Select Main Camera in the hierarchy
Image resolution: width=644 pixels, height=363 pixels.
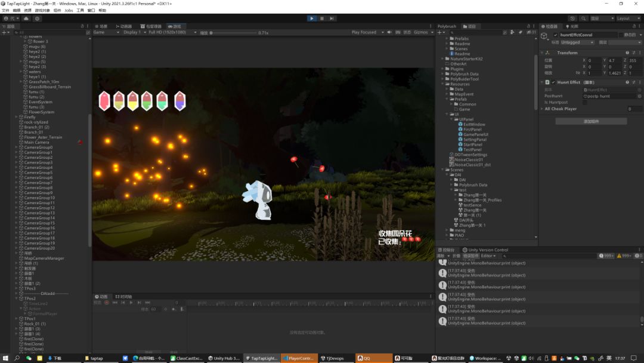pyautogui.click(x=36, y=142)
